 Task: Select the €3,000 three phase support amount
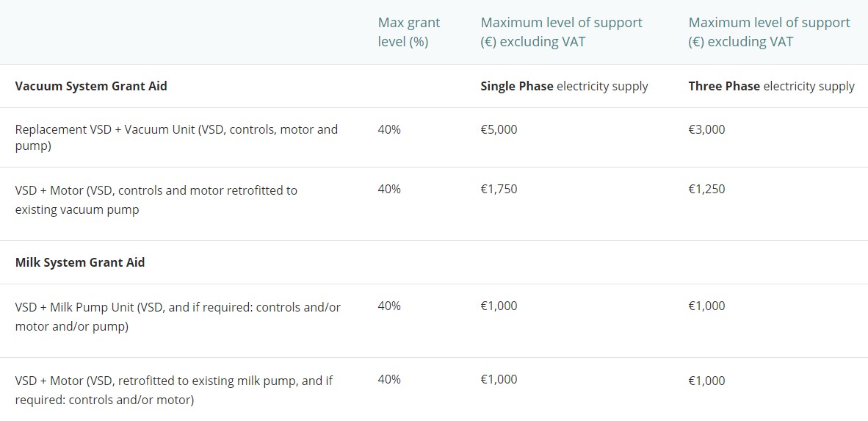click(x=706, y=129)
